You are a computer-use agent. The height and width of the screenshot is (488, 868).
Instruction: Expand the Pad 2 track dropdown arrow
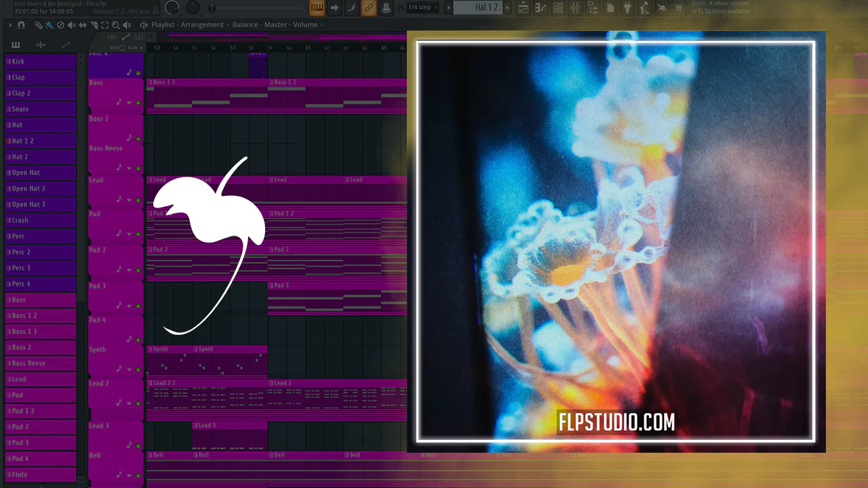coord(129,270)
